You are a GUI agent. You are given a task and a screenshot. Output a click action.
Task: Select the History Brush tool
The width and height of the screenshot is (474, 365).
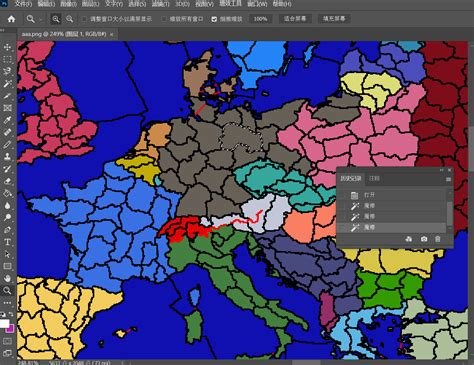[7, 169]
